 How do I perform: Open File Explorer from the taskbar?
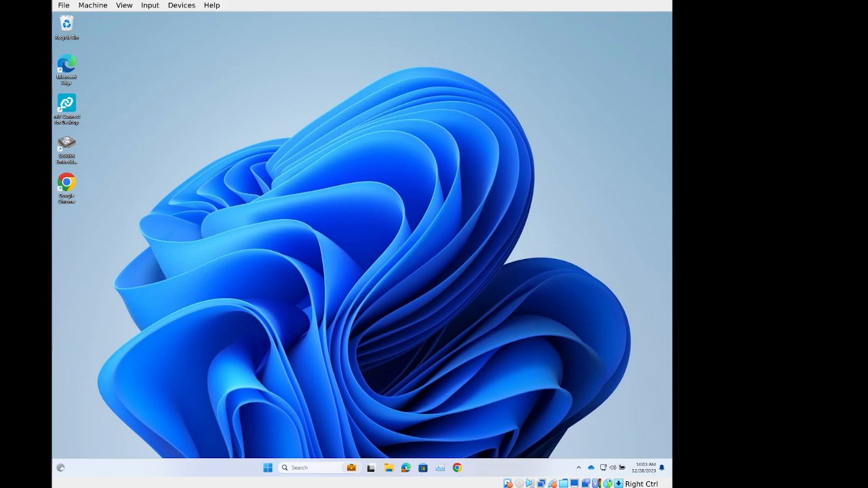[x=389, y=468]
